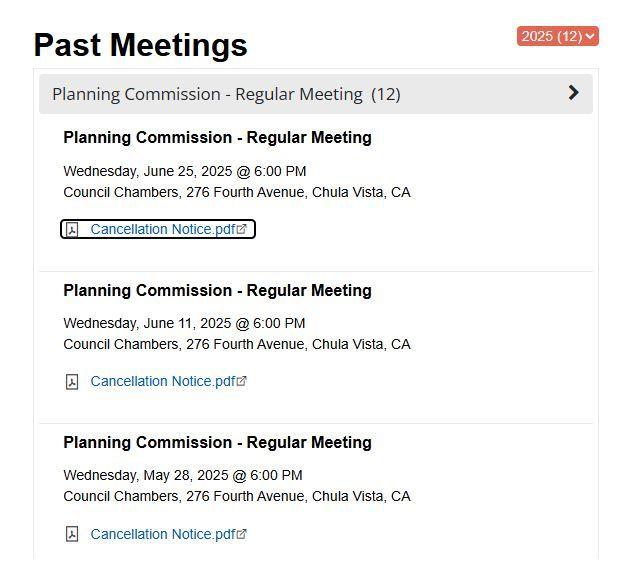Screen dimensions: 625x566
Task: Click the external link icon on June 11 notice
Action: (x=242, y=381)
